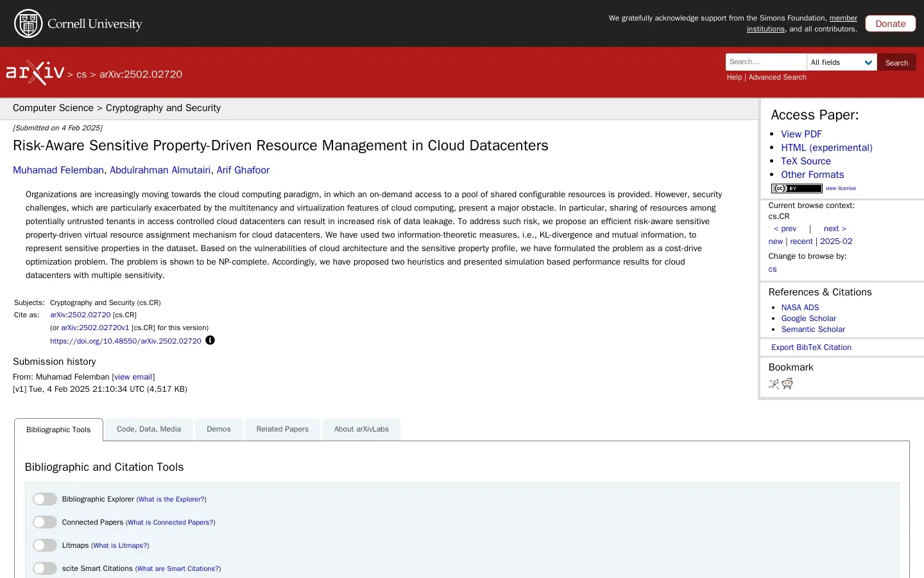Enable scite Smart Citations toggle
The width and height of the screenshot is (924, 578).
point(45,568)
